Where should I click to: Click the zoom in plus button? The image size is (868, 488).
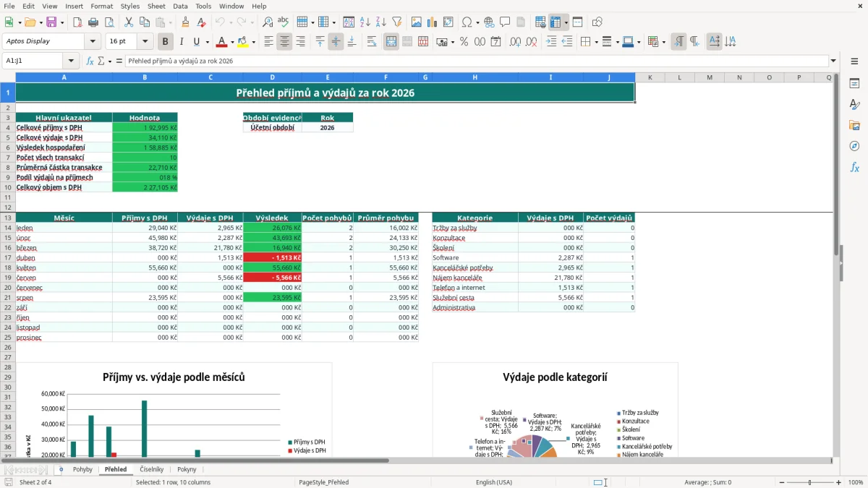coord(838,482)
